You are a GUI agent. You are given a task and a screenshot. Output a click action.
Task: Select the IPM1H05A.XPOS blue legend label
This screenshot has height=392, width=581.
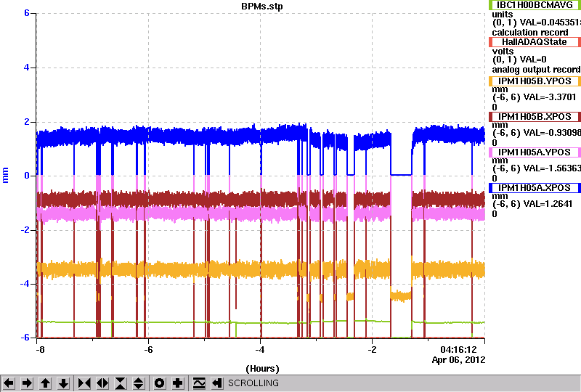tap(535, 188)
